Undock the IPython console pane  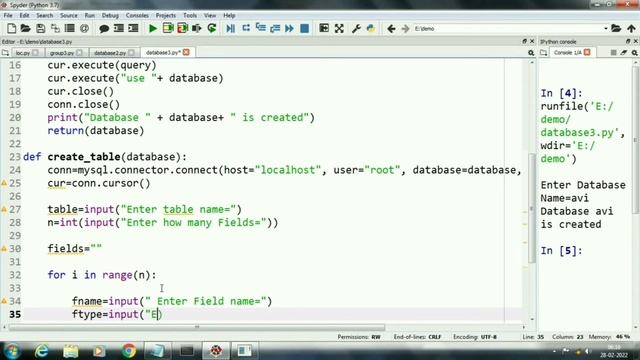pyautogui.click(x=628, y=41)
